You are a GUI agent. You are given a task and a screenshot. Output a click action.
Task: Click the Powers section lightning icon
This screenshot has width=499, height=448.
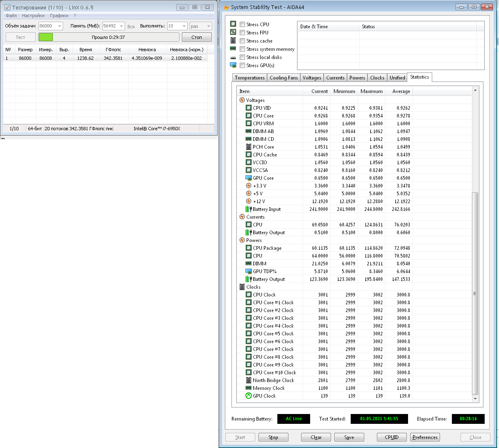[242, 240]
